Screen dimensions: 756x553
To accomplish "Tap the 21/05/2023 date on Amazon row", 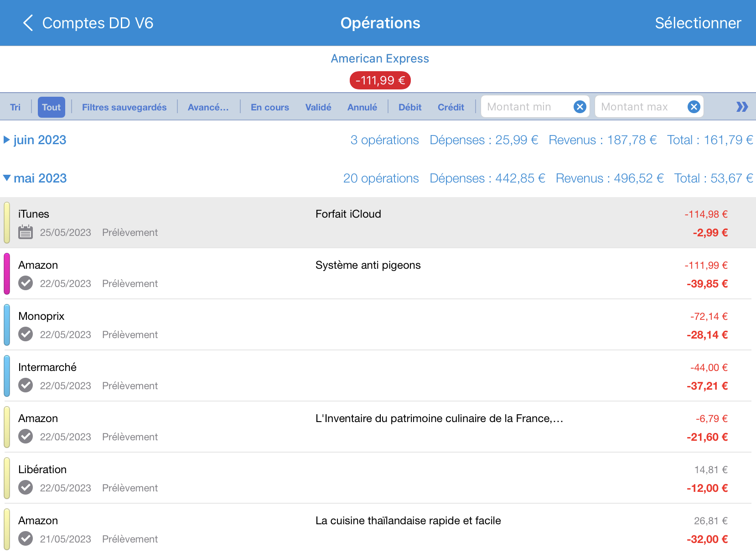I will [x=66, y=539].
